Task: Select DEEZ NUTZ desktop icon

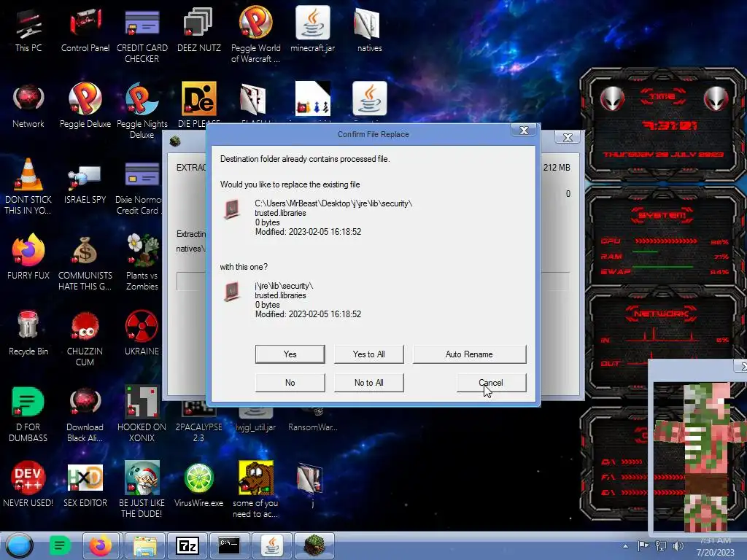Action: pyautogui.click(x=198, y=30)
